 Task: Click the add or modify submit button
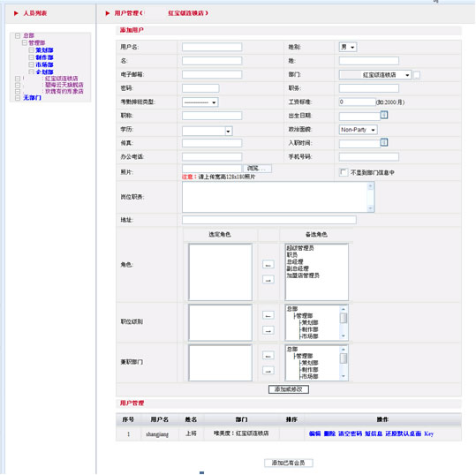coord(289,389)
